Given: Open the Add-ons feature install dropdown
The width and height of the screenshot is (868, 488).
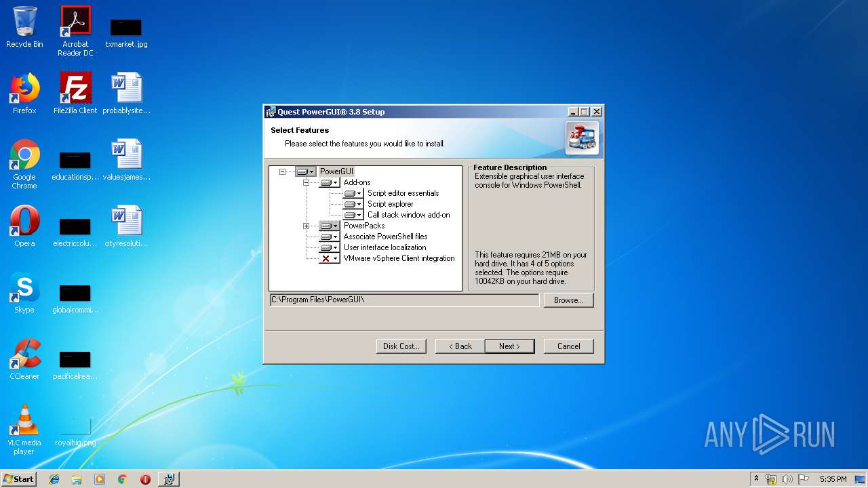Looking at the screenshot, I should click(x=330, y=182).
